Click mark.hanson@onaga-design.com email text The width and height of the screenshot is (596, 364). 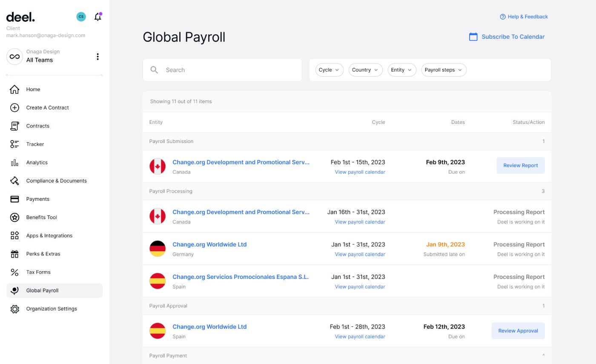[46, 35]
